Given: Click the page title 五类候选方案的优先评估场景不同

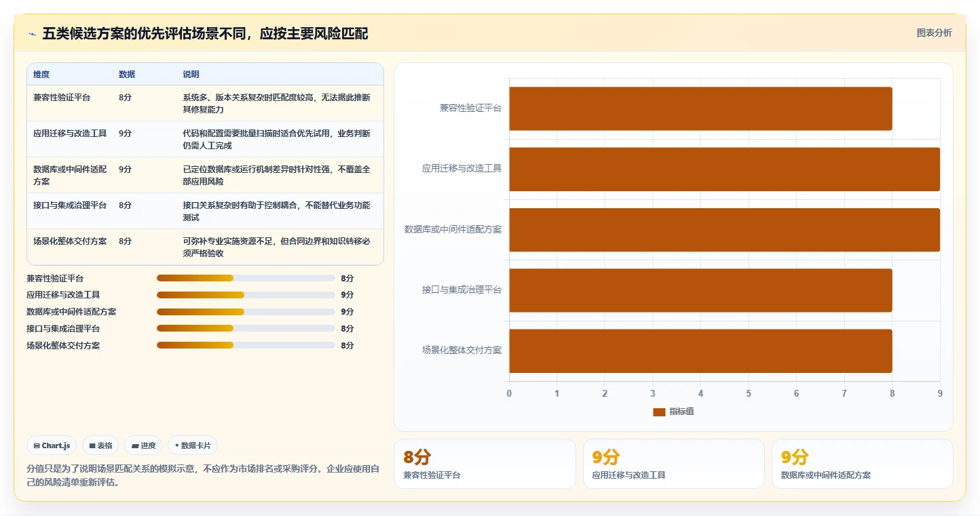Looking at the screenshot, I should pos(206,34).
